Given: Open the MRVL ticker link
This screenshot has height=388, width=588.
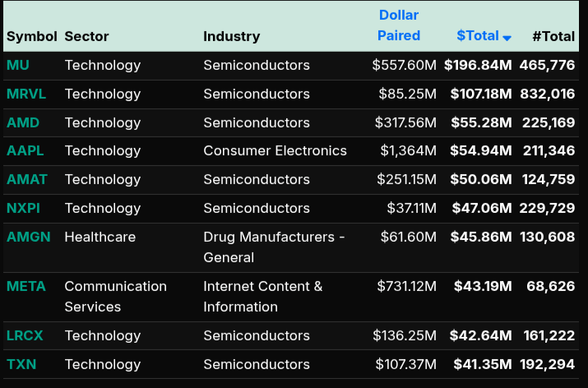Looking at the screenshot, I should [x=26, y=94].
